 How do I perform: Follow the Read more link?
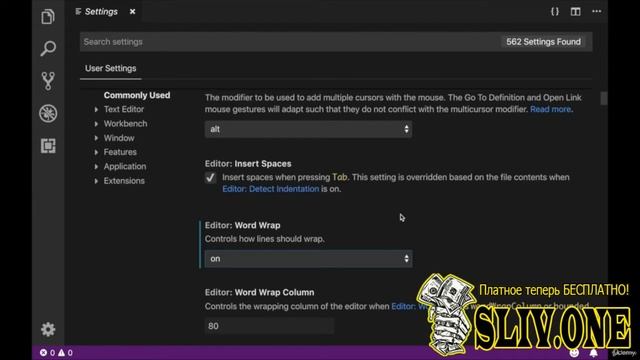[551, 109]
